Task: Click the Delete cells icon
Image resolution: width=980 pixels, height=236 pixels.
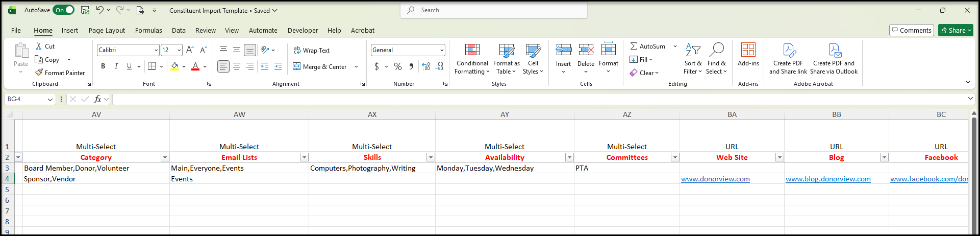Action: pos(586,50)
